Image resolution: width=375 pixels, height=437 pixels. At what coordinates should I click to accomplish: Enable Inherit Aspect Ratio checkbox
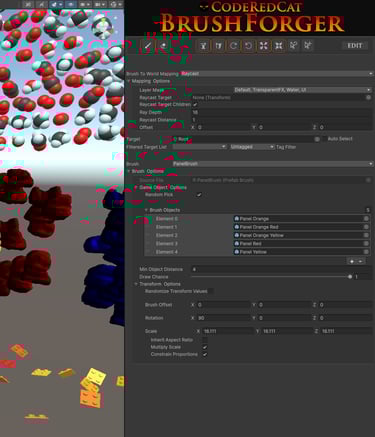[x=205, y=340]
